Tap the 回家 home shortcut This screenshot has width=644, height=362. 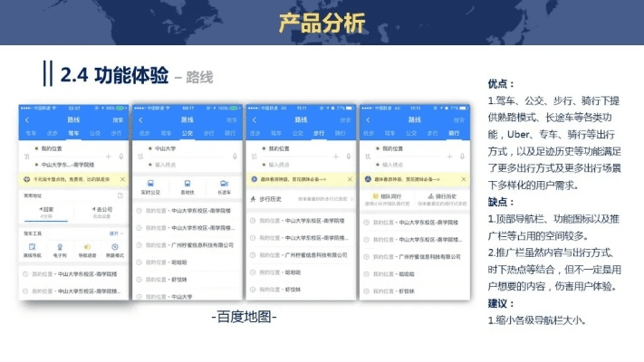pos(46,212)
